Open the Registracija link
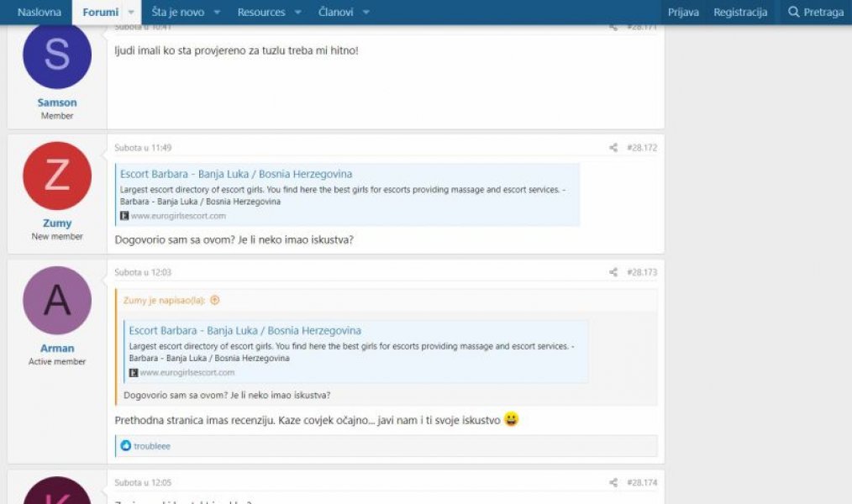 pos(740,13)
